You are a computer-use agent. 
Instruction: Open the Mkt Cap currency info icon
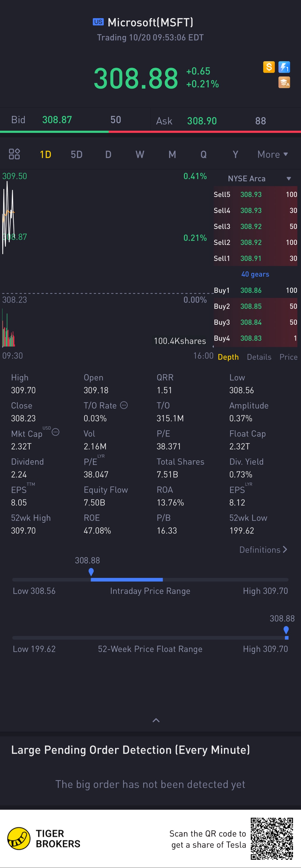click(x=56, y=432)
